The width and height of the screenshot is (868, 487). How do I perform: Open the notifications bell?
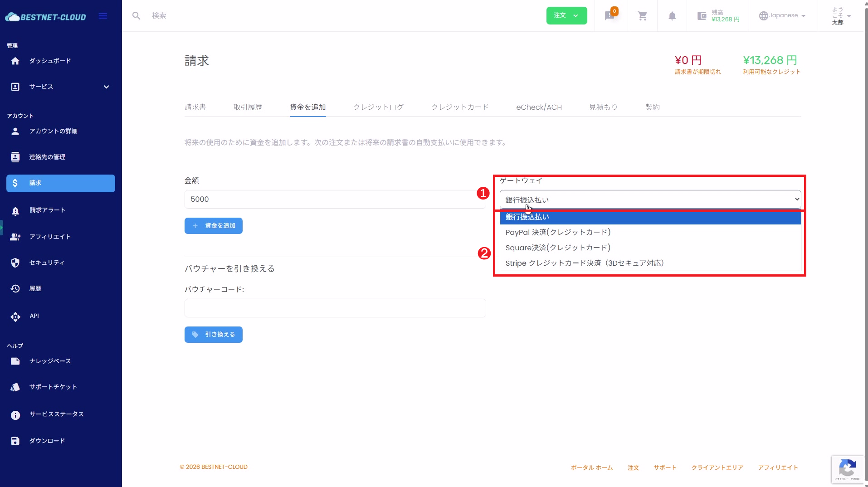click(x=672, y=16)
